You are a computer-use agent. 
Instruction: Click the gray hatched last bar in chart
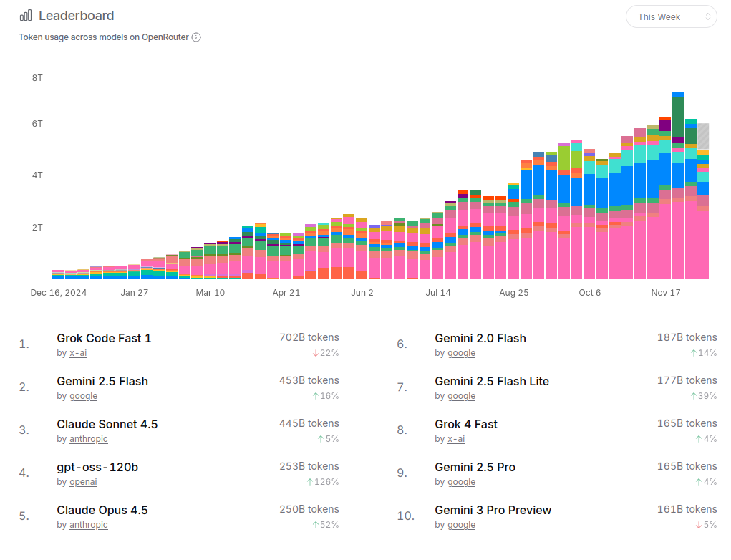(x=704, y=136)
